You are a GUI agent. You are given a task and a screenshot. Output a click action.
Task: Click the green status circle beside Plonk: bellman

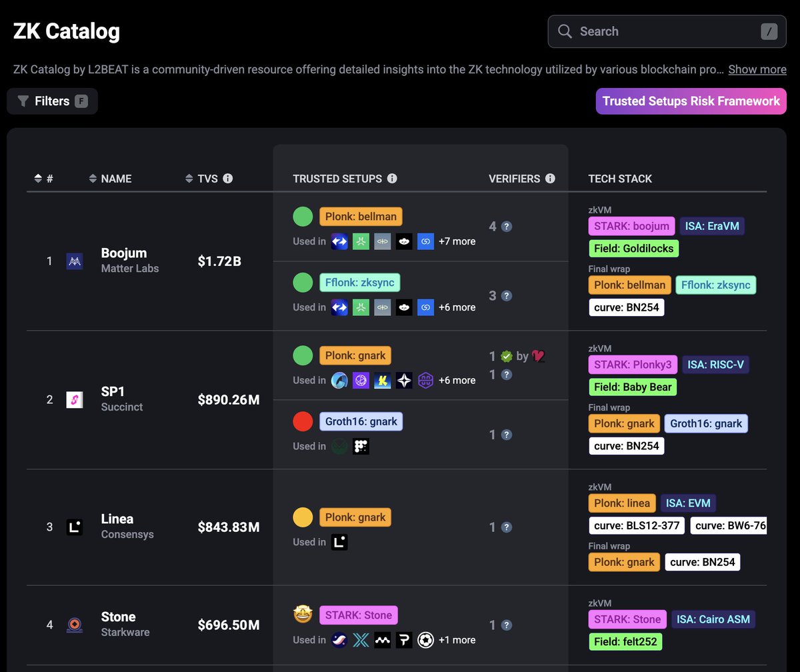click(303, 217)
